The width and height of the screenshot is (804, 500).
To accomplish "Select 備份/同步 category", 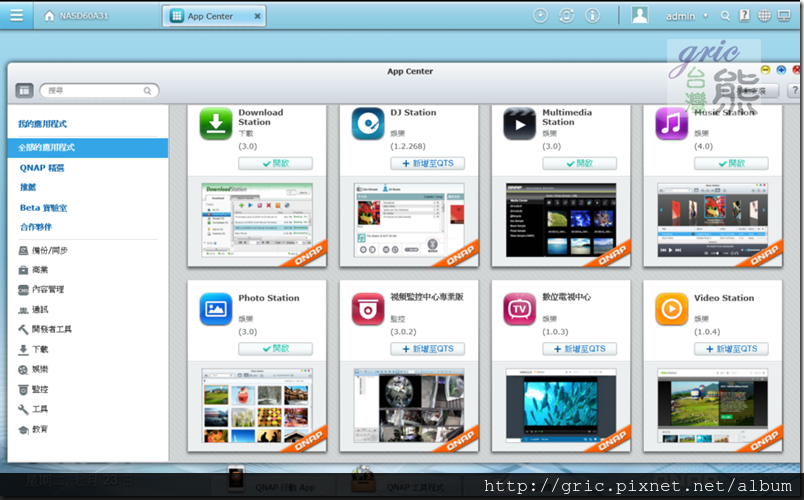I will tap(43, 250).
